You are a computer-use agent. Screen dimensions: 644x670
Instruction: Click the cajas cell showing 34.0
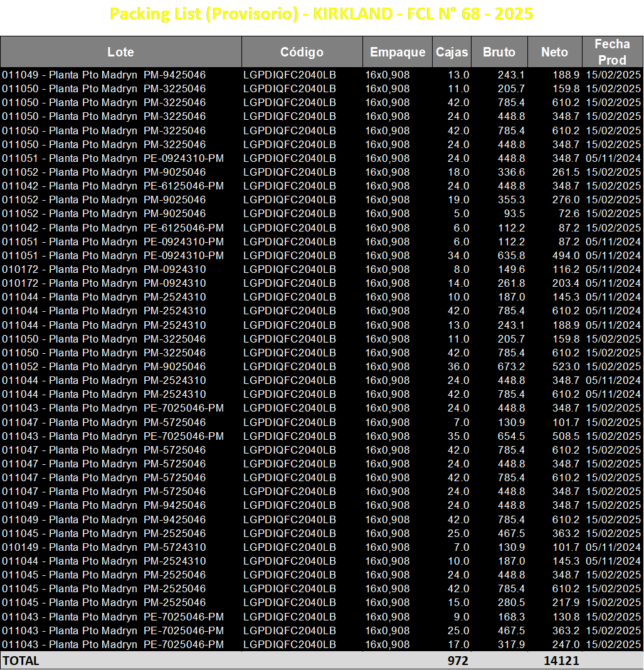click(458, 255)
